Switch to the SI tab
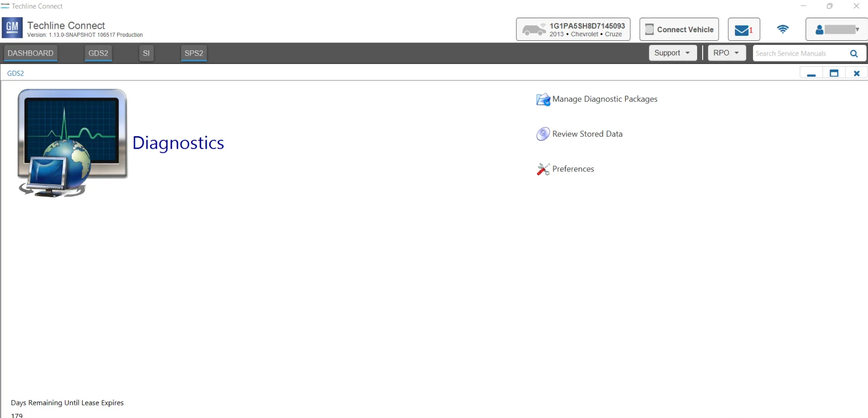The height and width of the screenshot is (418, 868). tap(146, 53)
